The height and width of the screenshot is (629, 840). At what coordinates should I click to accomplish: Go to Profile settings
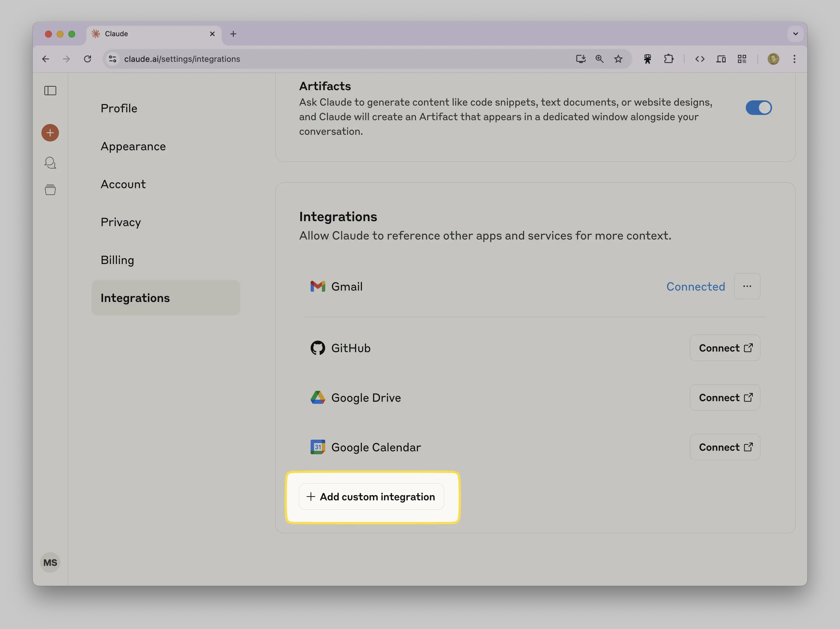[x=119, y=109]
